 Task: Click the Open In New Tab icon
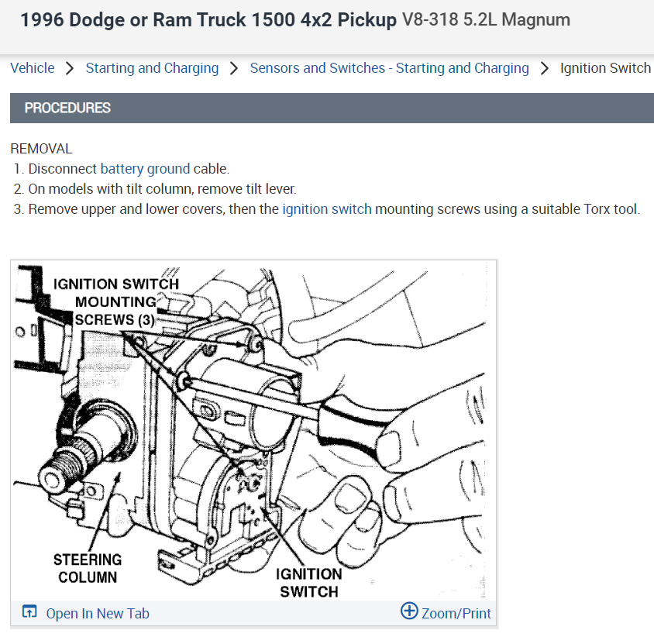[29, 611]
